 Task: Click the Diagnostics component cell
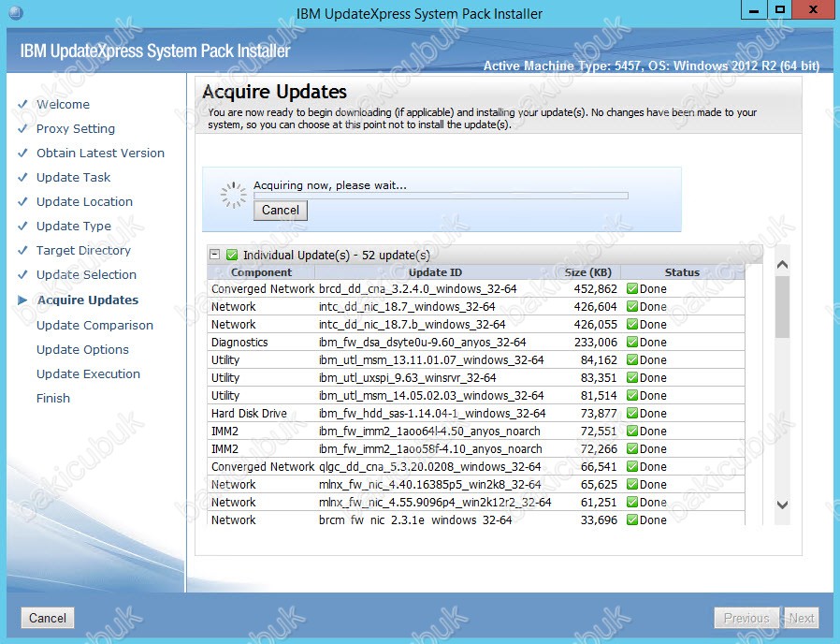239,342
